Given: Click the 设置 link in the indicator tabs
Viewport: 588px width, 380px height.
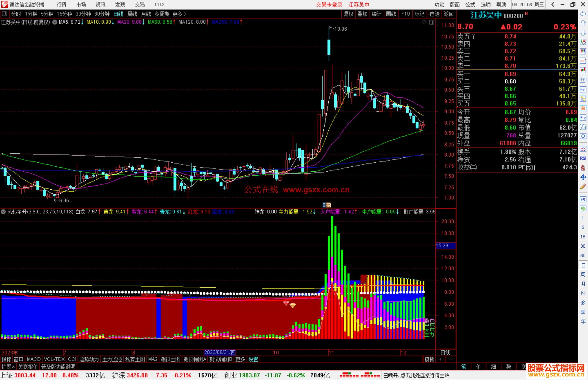Looking at the screenshot, I should pos(253,359).
